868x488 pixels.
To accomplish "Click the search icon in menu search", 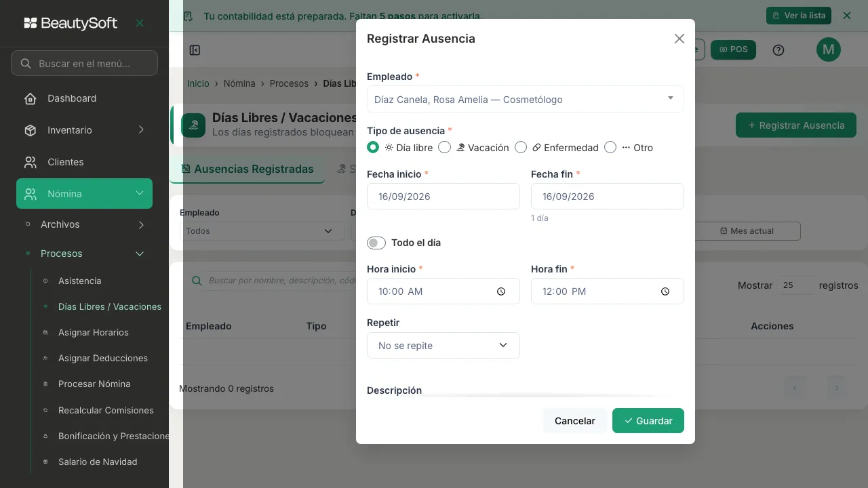I will pos(26,64).
